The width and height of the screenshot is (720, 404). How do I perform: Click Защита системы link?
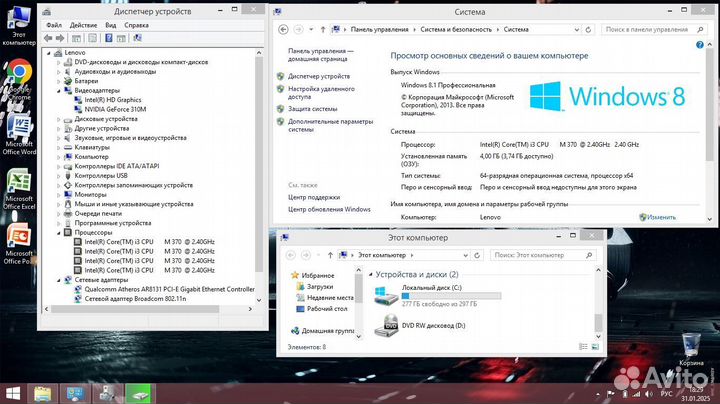tap(312, 109)
